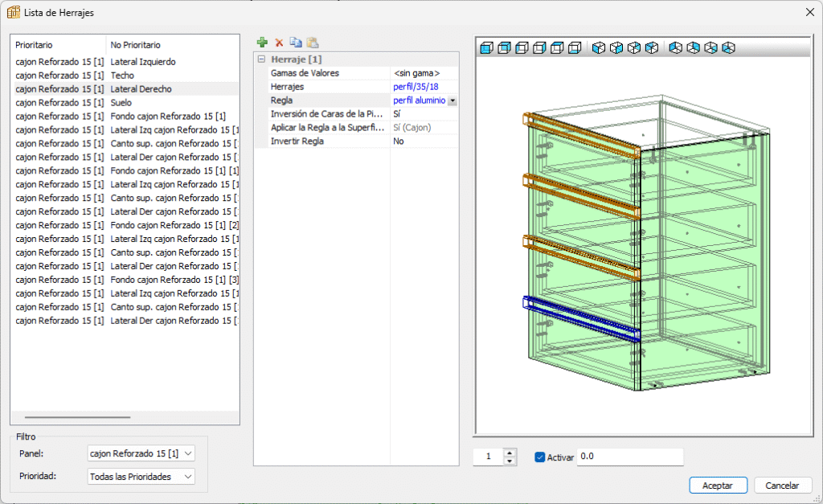Select the Lateral Izquierdo list row
This screenshot has width=823, height=504.
point(143,62)
